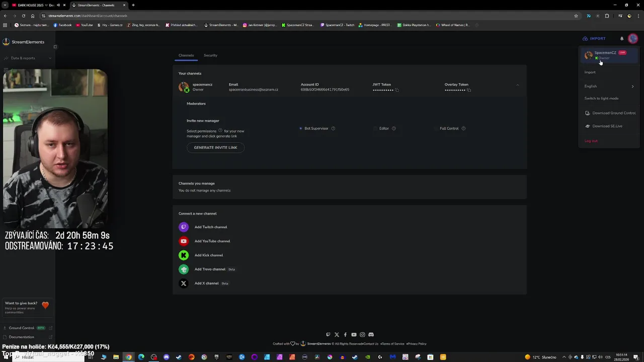
Task: Collapse the spacemancz channel row
Action: (517, 85)
